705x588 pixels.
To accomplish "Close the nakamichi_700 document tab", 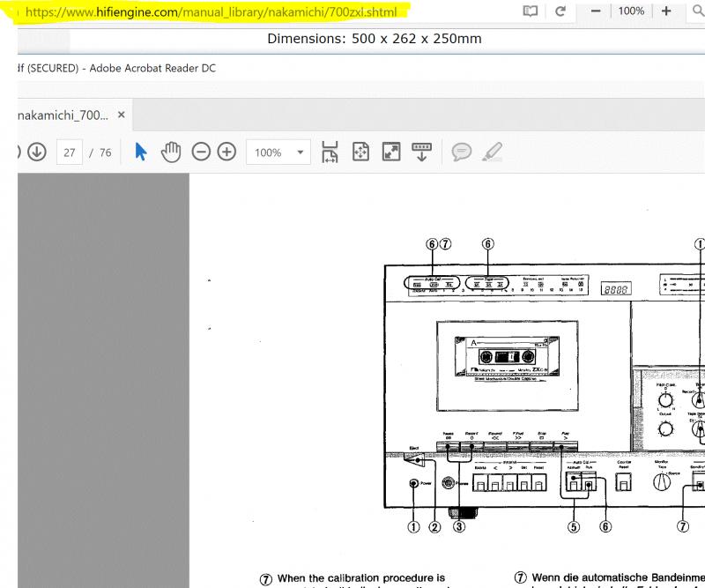I will (122, 115).
